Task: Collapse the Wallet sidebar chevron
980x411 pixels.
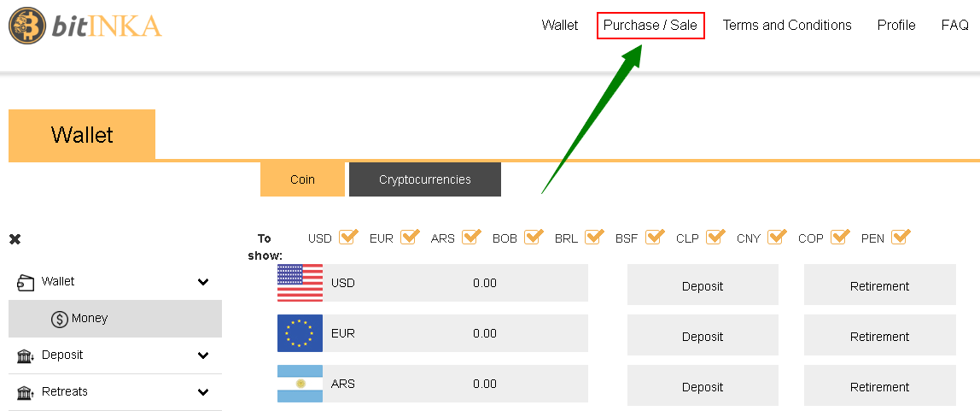Action: coord(203,282)
